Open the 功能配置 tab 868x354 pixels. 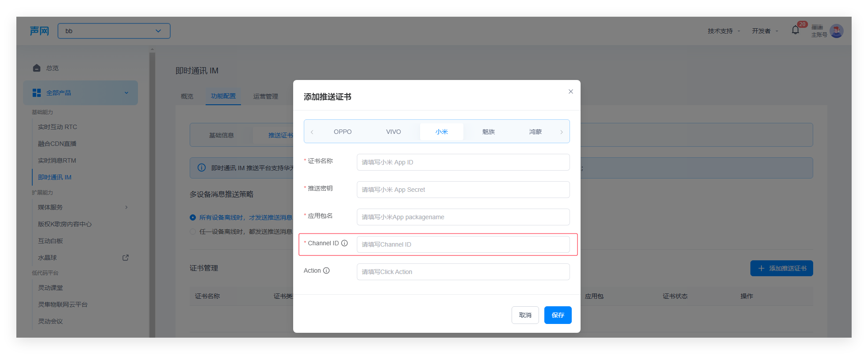point(223,96)
